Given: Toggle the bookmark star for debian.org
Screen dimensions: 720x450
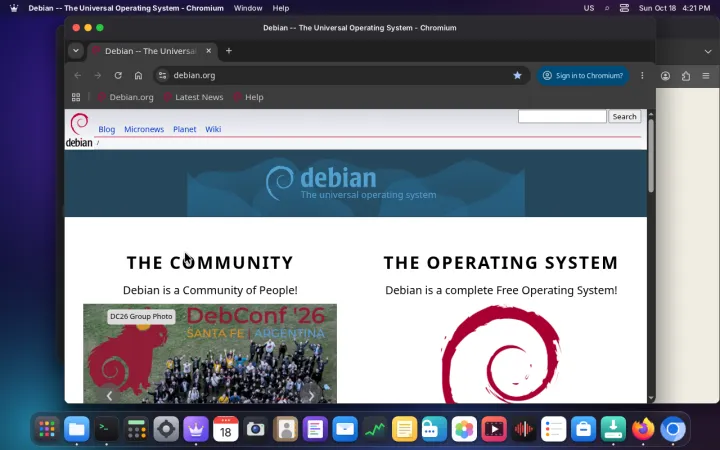Looking at the screenshot, I should click(x=518, y=75).
